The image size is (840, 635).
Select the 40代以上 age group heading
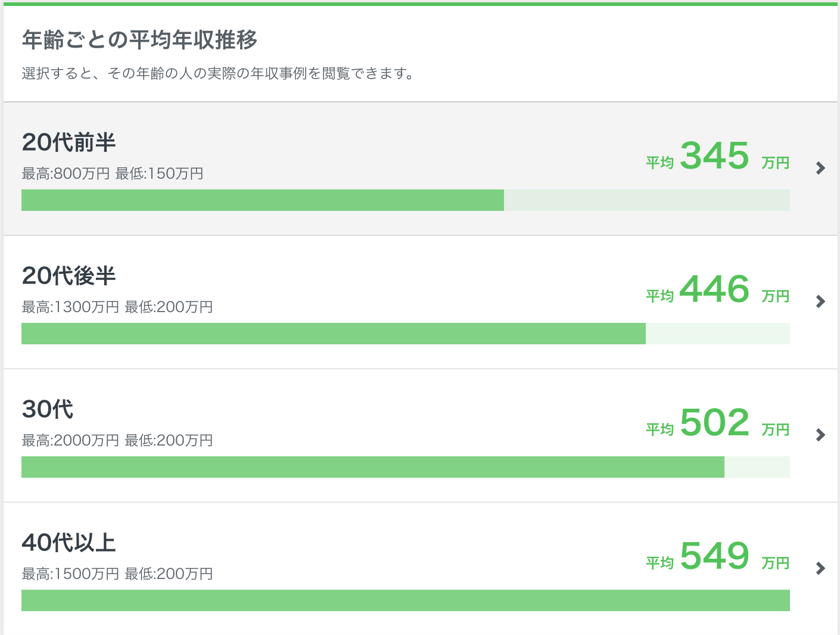(69, 543)
